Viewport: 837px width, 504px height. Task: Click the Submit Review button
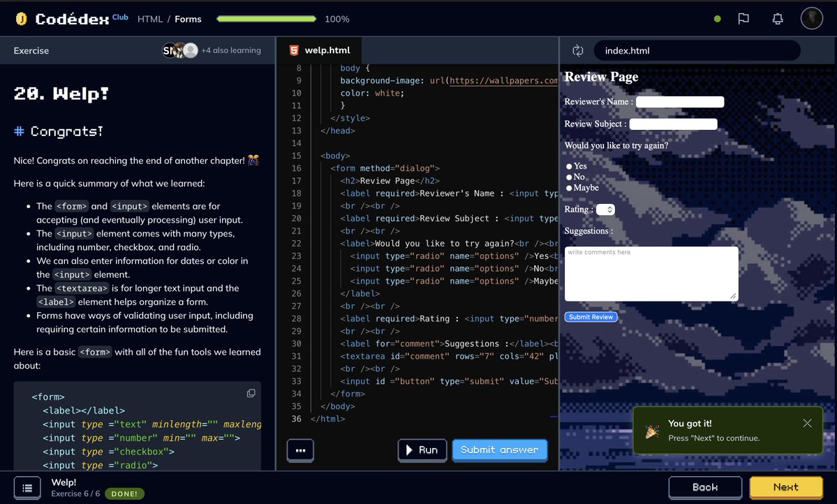591,317
